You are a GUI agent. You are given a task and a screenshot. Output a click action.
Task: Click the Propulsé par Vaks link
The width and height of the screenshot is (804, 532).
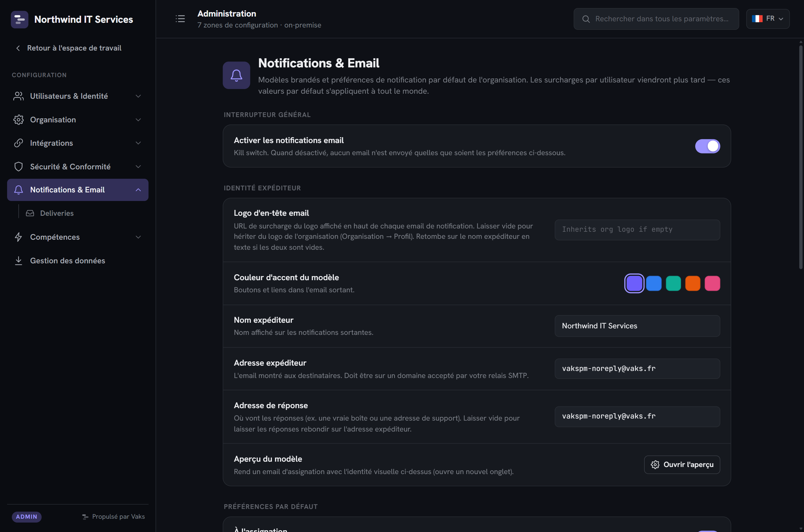tap(114, 517)
